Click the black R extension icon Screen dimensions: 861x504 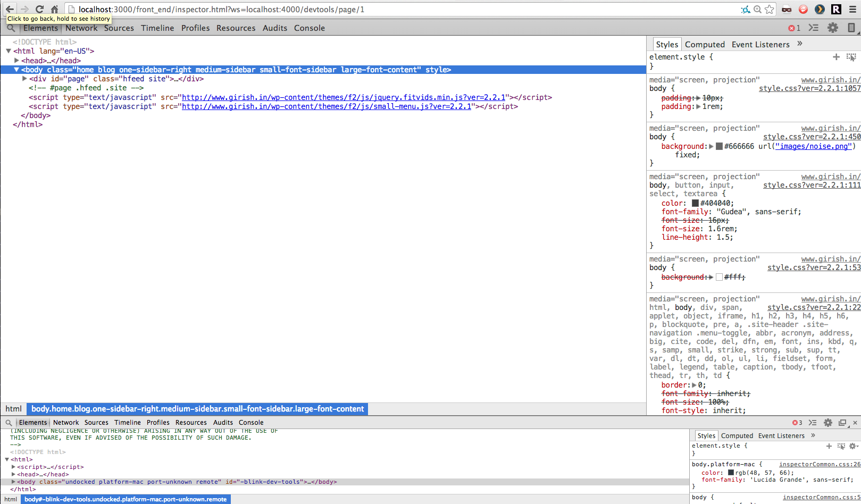pyautogui.click(x=836, y=9)
